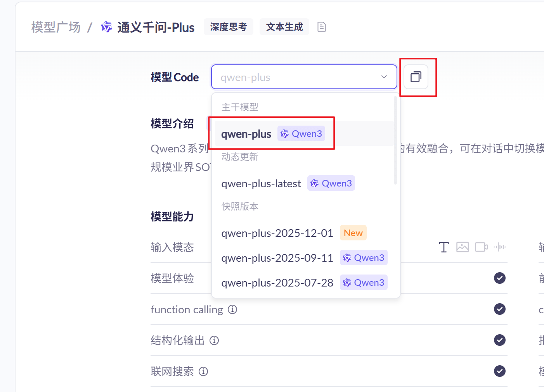Image resolution: width=544 pixels, height=392 pixels.
Task: Click info icon next to function calling
Action: click(232, 309)
